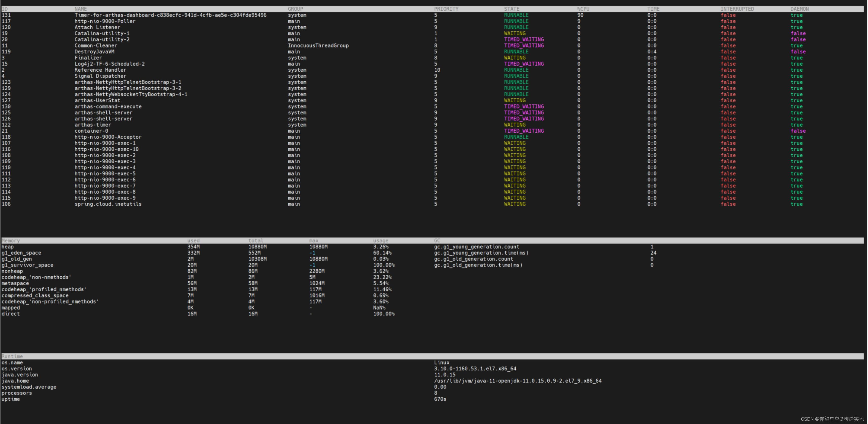Click the INTERRUPTED column header

point(738,9)
